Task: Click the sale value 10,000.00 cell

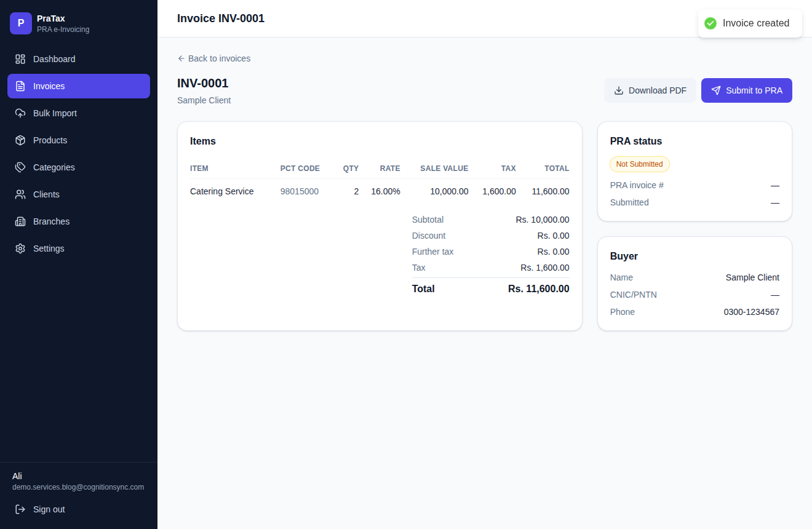Action: 449,191
